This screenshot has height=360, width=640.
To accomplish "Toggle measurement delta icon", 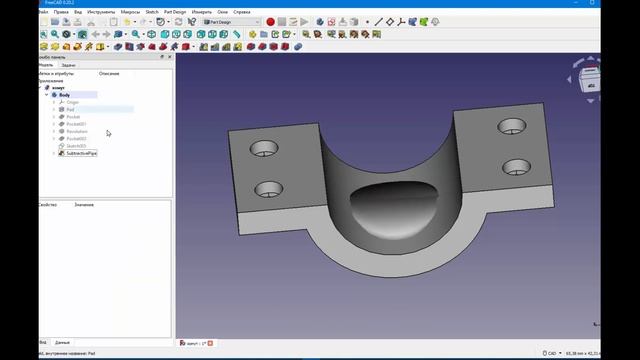I will [x=377, y=34].
